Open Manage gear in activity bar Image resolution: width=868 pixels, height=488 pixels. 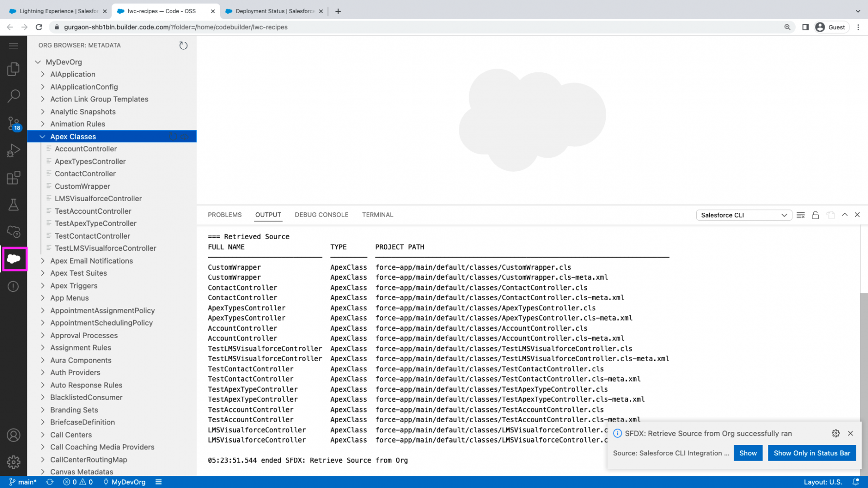click(14, 462)
